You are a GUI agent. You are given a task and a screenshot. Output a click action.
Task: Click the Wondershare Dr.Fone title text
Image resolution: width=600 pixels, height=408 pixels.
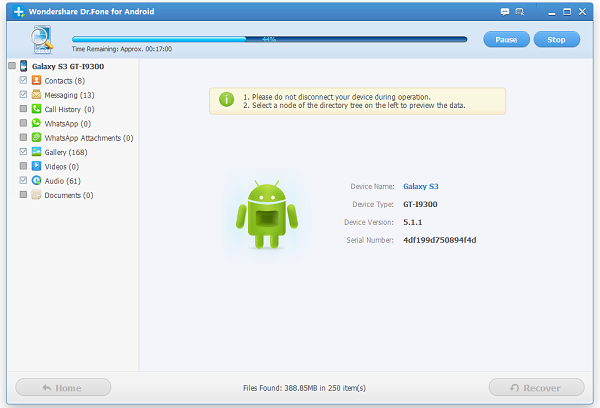coord(91,11)
